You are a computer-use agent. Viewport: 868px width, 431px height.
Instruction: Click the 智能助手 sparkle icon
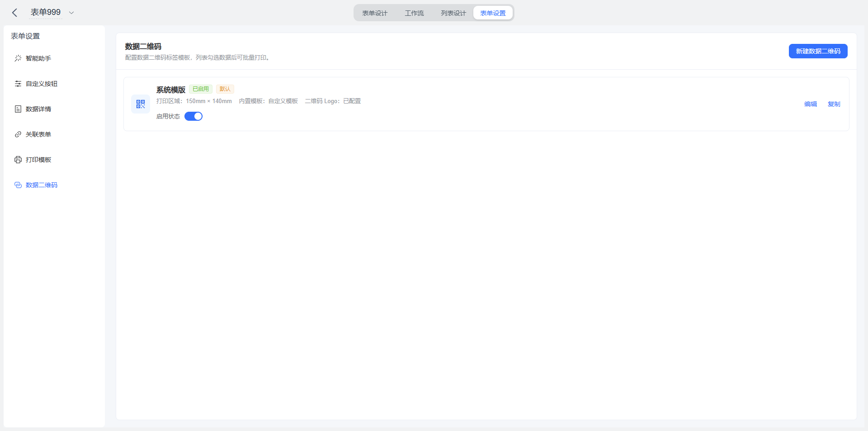[18, 58]
